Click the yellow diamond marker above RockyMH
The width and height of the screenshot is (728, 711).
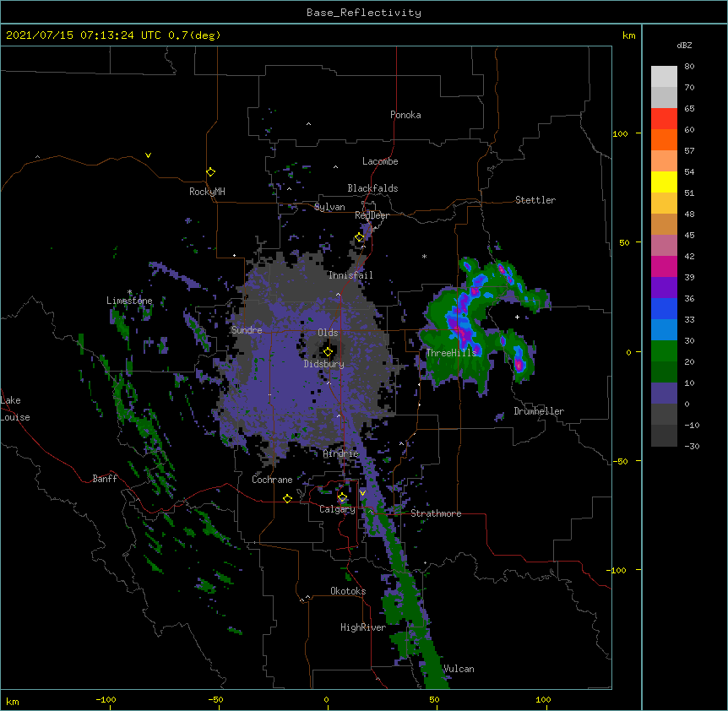tap(210, 172)
